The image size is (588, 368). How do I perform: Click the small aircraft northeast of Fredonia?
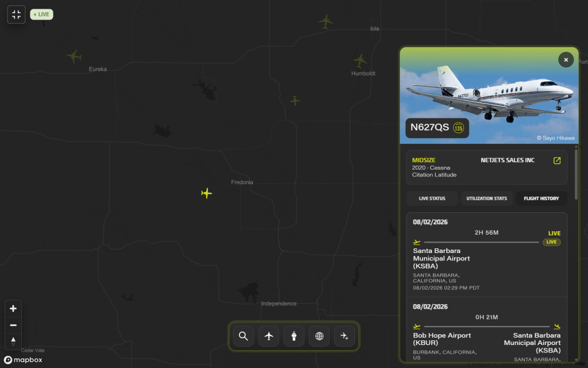(x=295, y=100)
